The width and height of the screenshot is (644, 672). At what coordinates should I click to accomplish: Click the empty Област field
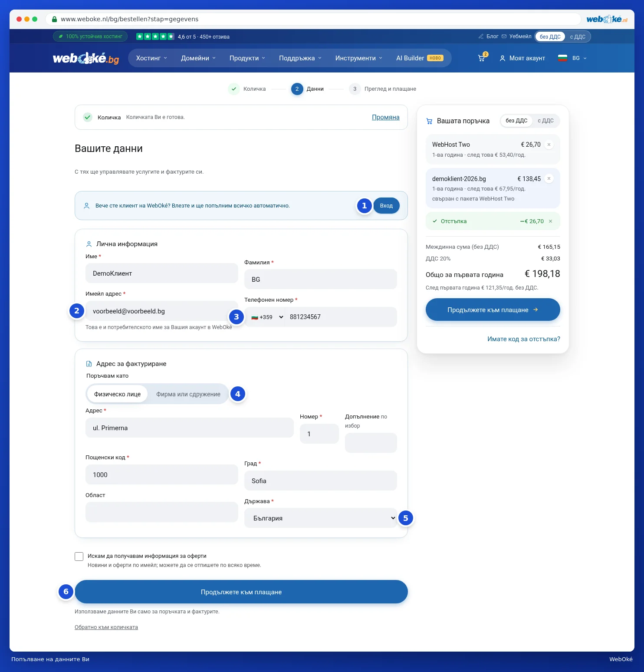[x=162, y=512]
